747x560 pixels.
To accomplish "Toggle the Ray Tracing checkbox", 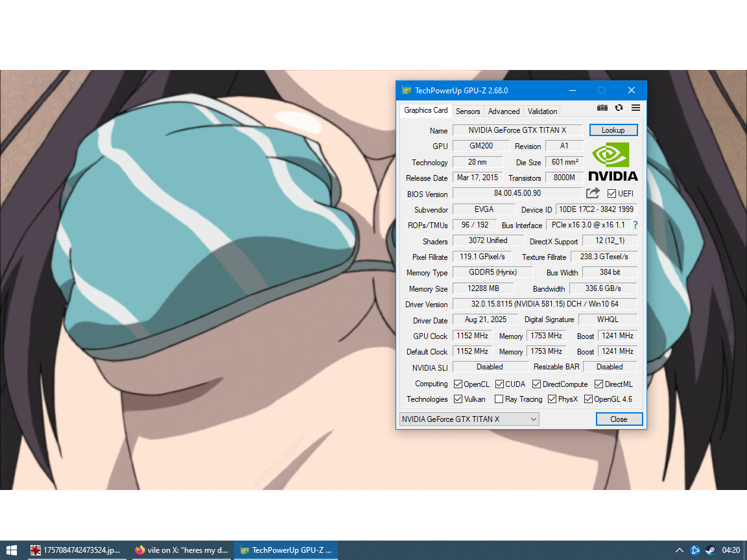I will coord(499,399).
